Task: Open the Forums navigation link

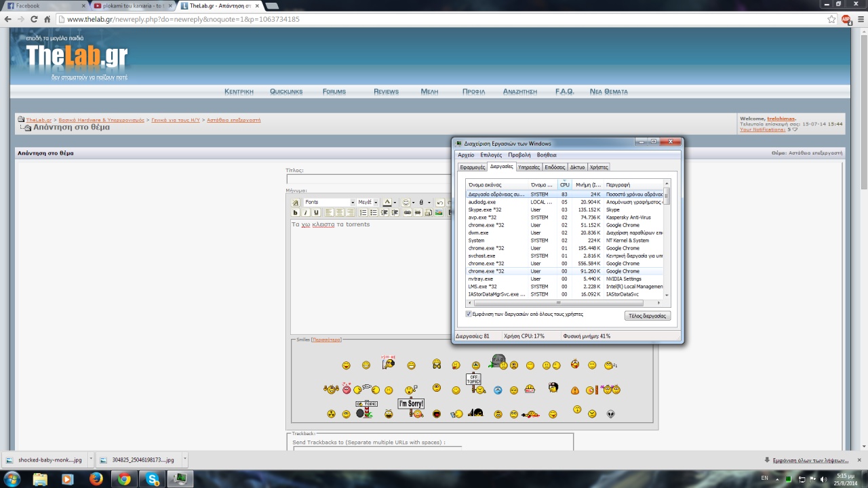Action: pos(334,91)
